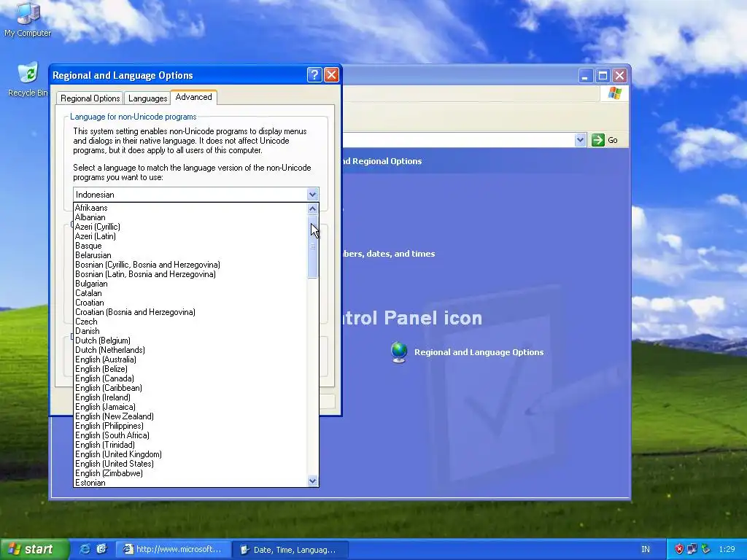Pick Dutch (Netherlands) option
Image resolution: width=747 pixels, height=560 pixels.
190,350
